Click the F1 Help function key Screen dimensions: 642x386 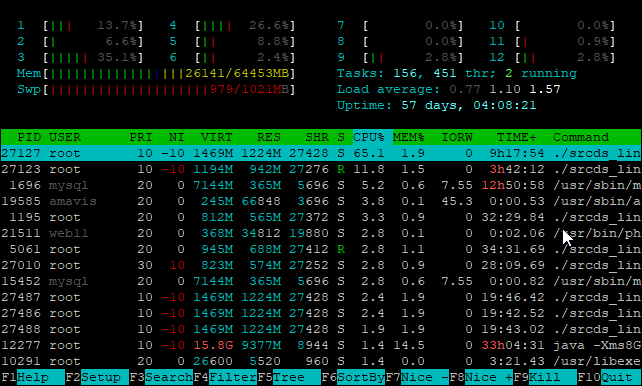pos(32,377)
